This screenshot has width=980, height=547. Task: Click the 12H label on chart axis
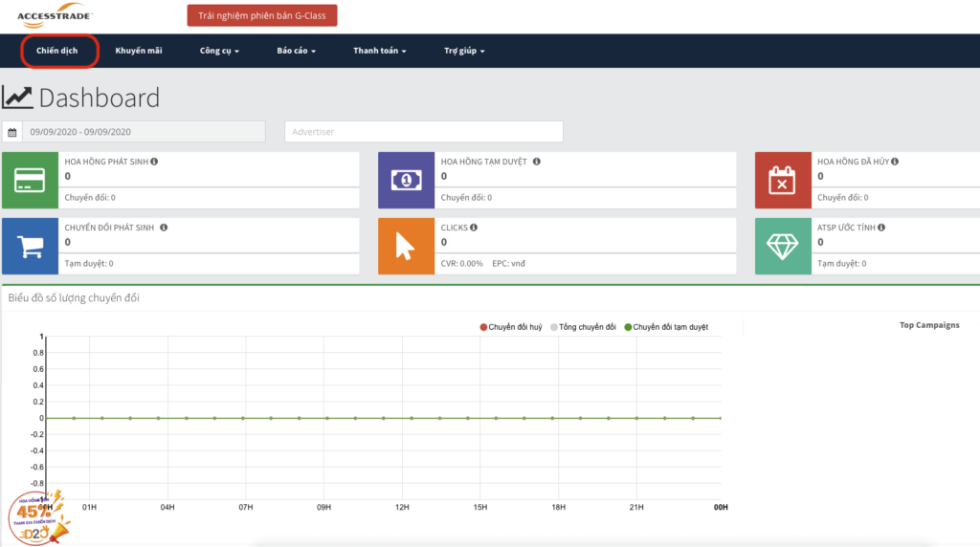pos(402,507)
